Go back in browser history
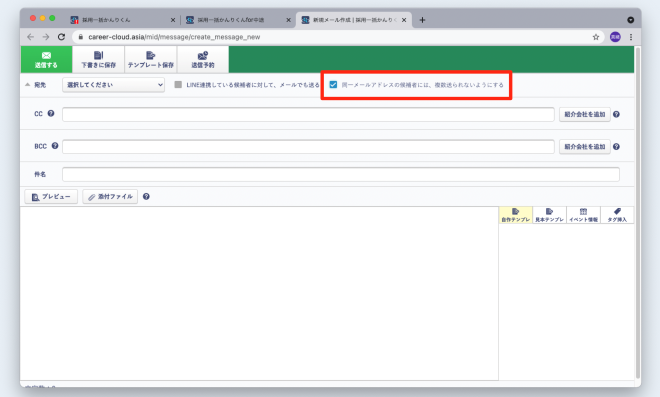 click(x=30, y=37)
